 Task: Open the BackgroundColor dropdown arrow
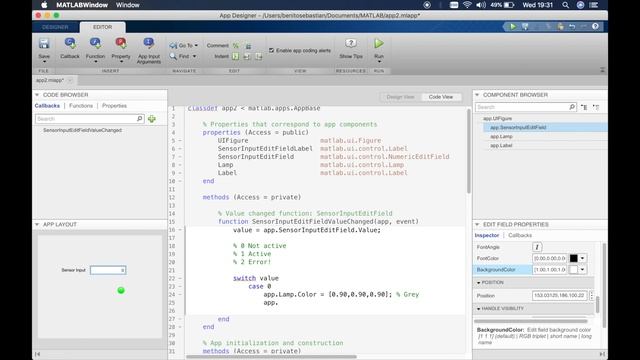582,269
